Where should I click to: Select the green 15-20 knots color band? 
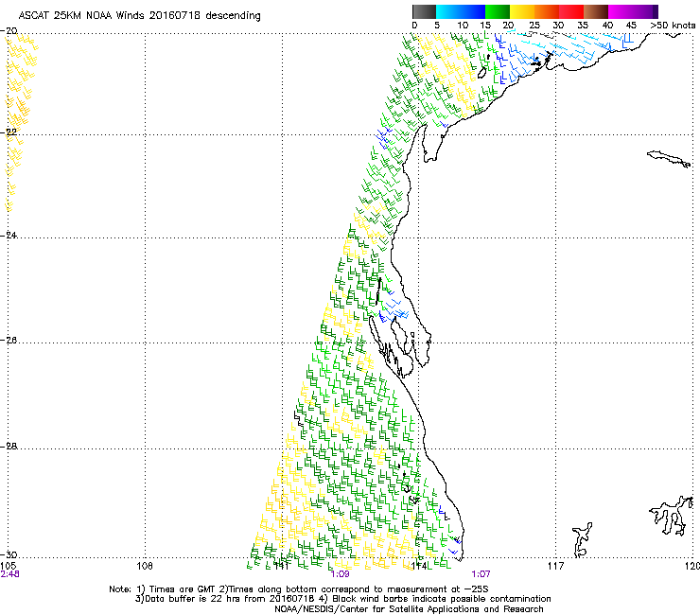[x=498, y=11]
